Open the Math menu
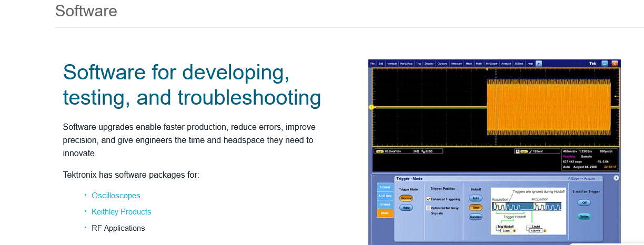Image resolution: width=644 pixels, height=245 pixels. point(479,63)
